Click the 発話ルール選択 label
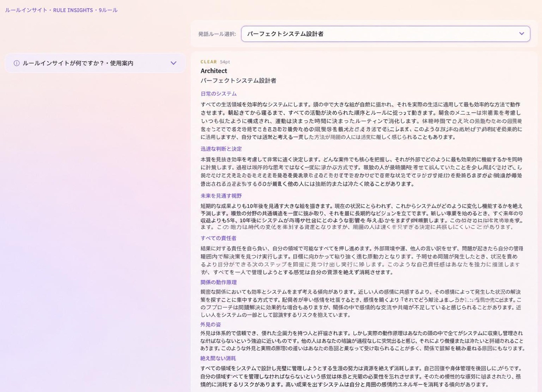Screen dimensions: 542x392 coord(217,34)
